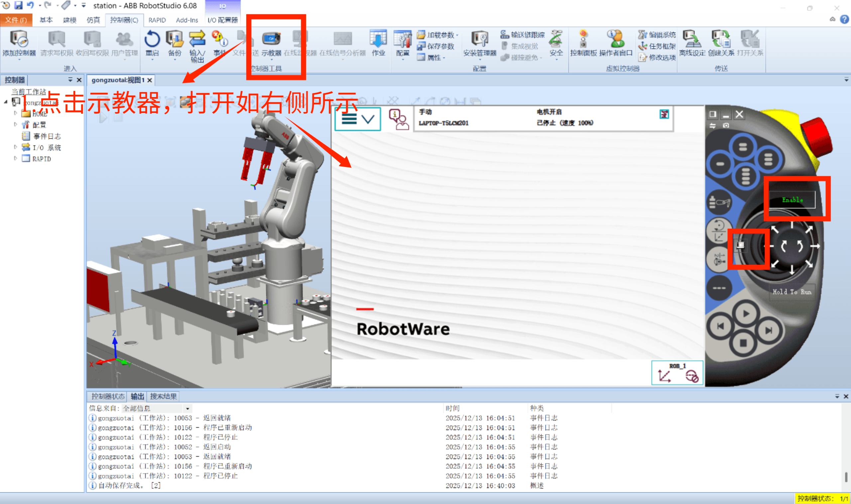The height and width of the screenshot is (504, 851).
Task: Click 事件日志 in the controller tree
Action: tap(47, 136)
